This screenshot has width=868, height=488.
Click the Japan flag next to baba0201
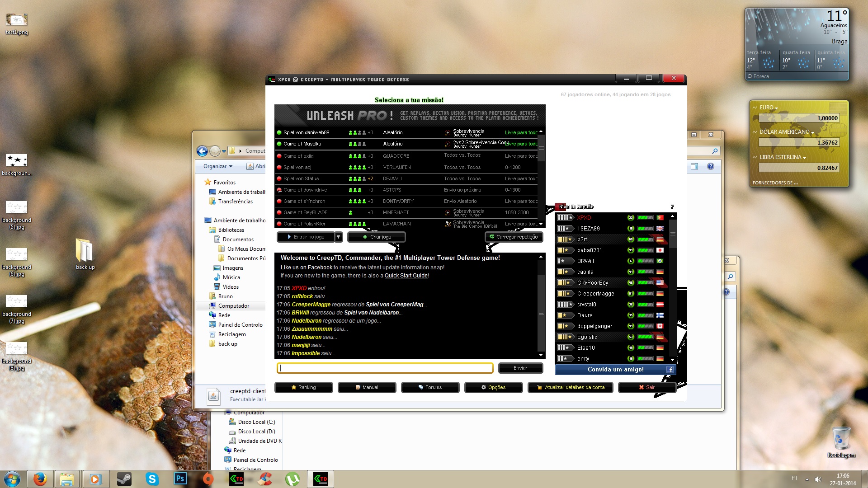(x=660, y=250)
